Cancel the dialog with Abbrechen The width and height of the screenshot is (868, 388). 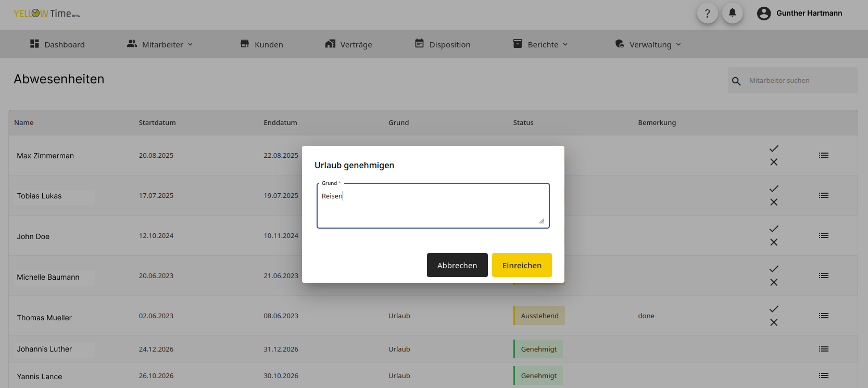tap(457, 265)
